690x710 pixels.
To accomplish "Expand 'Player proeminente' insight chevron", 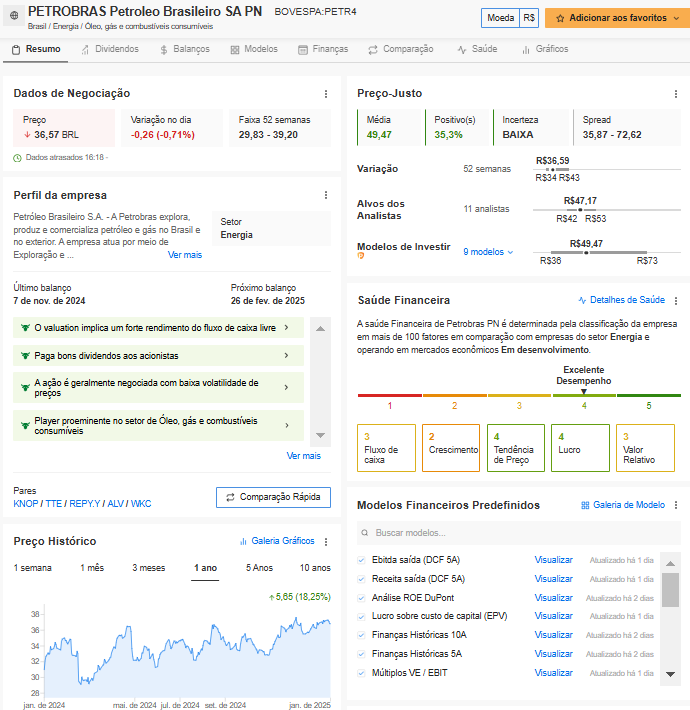I will (x=286, y=425).
